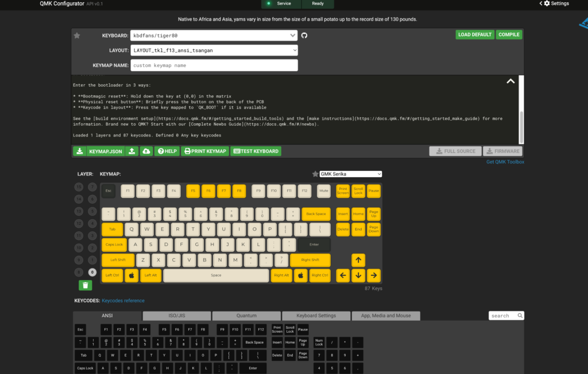Screen dimensions: 588x374
Task: Focus the KEYMAP NAME input field
Action: pyautogui.click(x=214, y=65)
